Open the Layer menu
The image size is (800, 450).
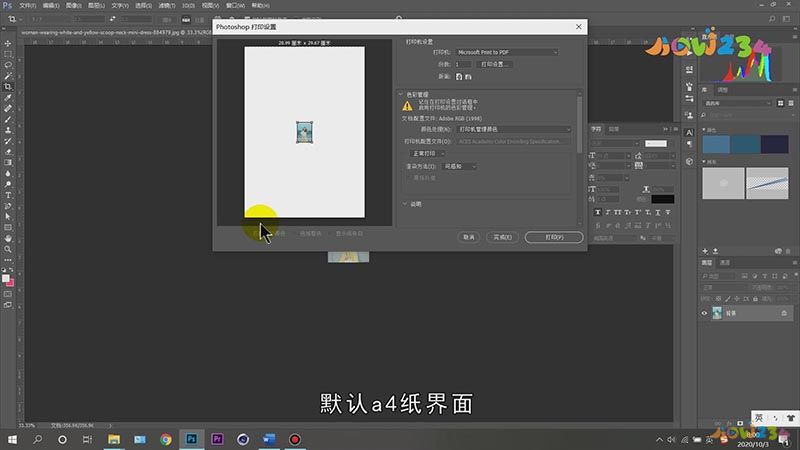pyautogui.click(x=96, y=6)
